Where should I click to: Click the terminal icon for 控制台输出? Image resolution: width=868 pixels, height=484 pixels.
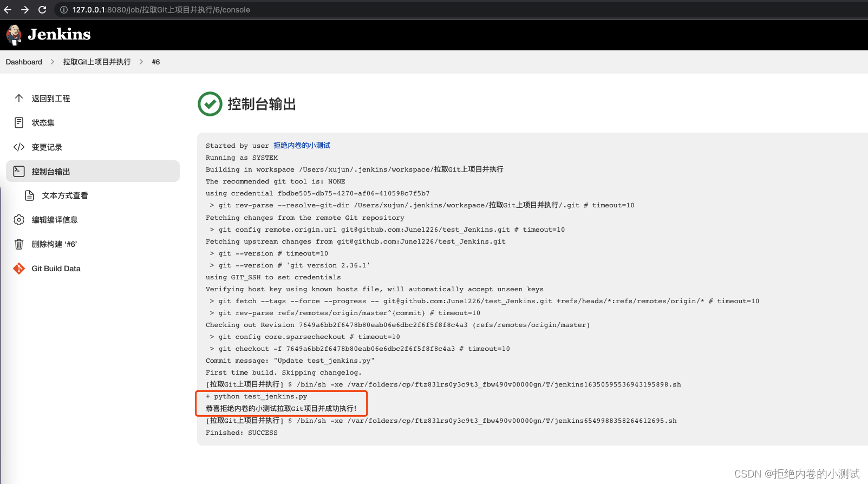pyautogui.click(x=19, y=171)
